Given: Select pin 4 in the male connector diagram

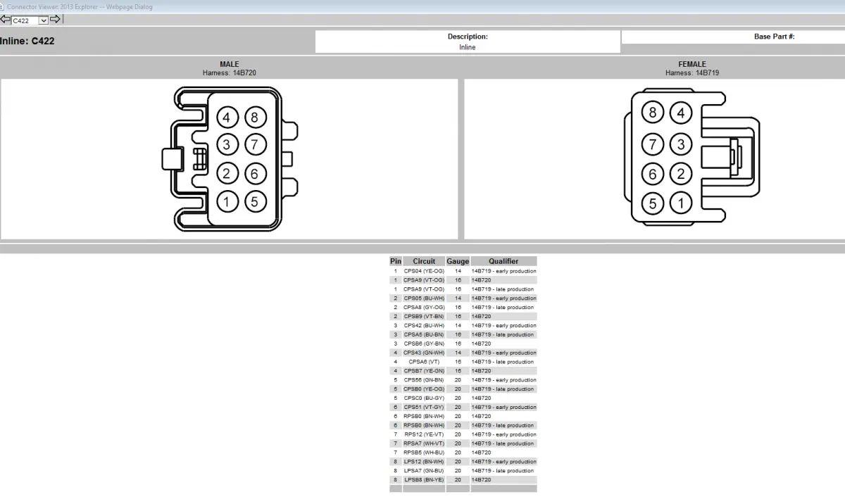Looking at the screenshot, I should click(227, 118).
